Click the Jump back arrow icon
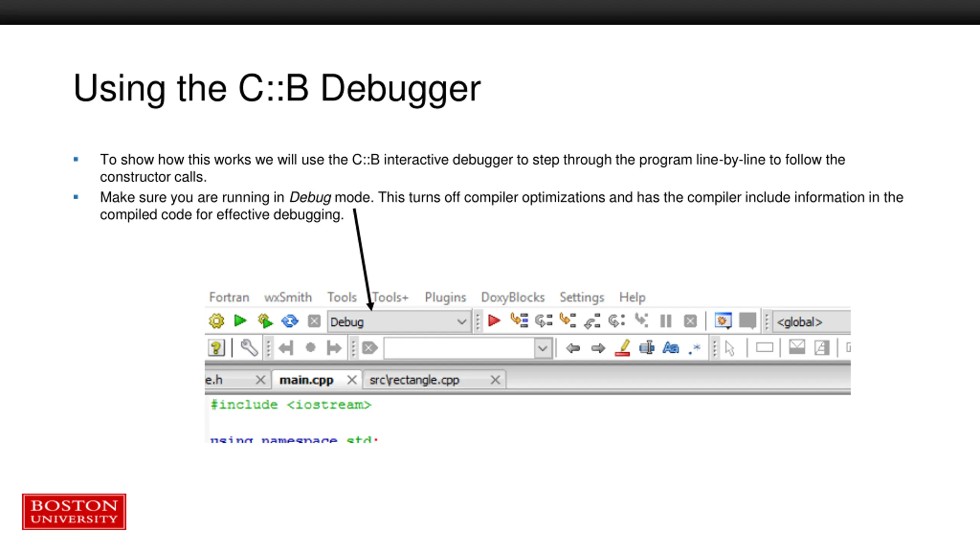The image size is (980, 551). click(286, 348)
